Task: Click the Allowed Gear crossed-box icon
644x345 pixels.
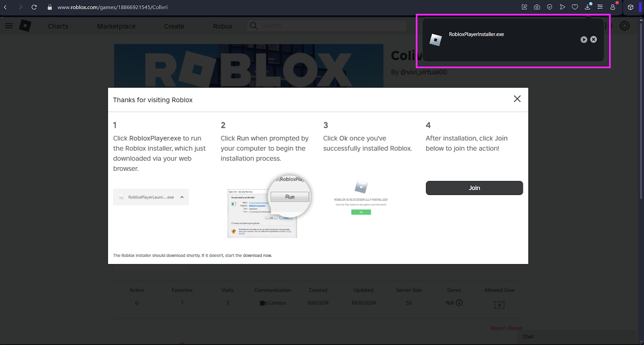Action: coord(499,305)
